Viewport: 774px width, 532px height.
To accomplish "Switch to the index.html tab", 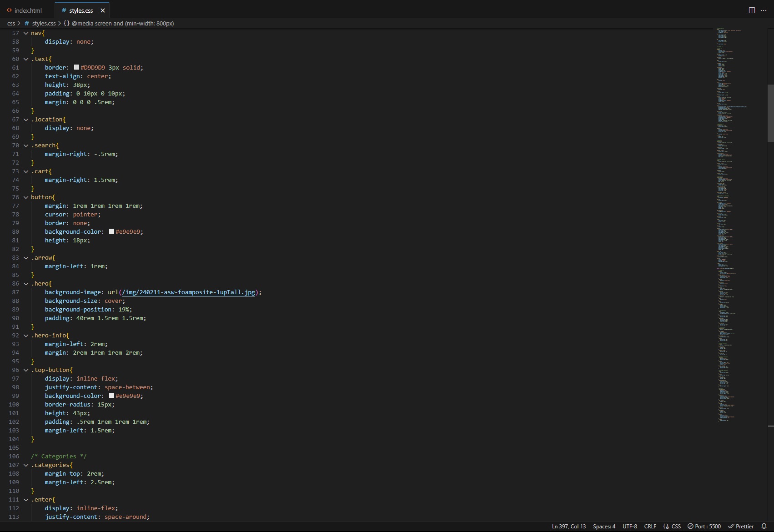I will 28,10.
